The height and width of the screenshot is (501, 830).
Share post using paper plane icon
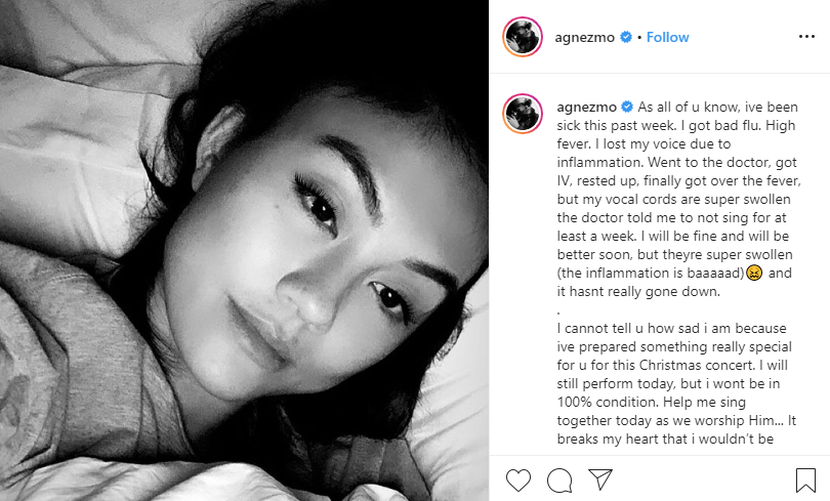601,479
